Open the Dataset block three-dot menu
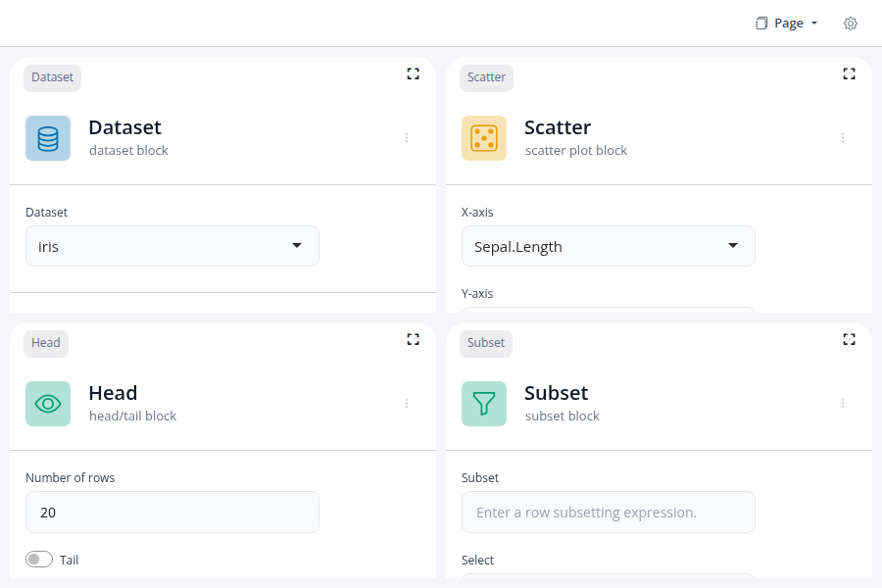Image resolution: width=882 pixels, height=588 pixels. coord(407,138)
